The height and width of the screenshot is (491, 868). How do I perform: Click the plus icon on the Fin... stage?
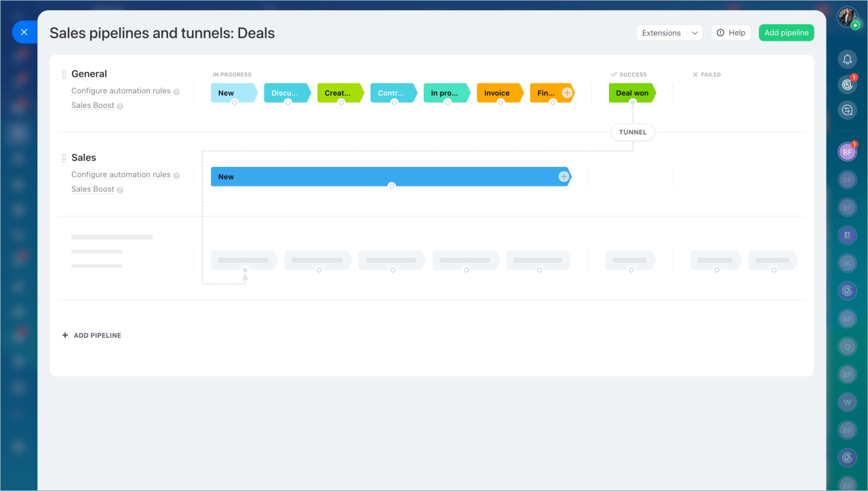tap(567, 93)
